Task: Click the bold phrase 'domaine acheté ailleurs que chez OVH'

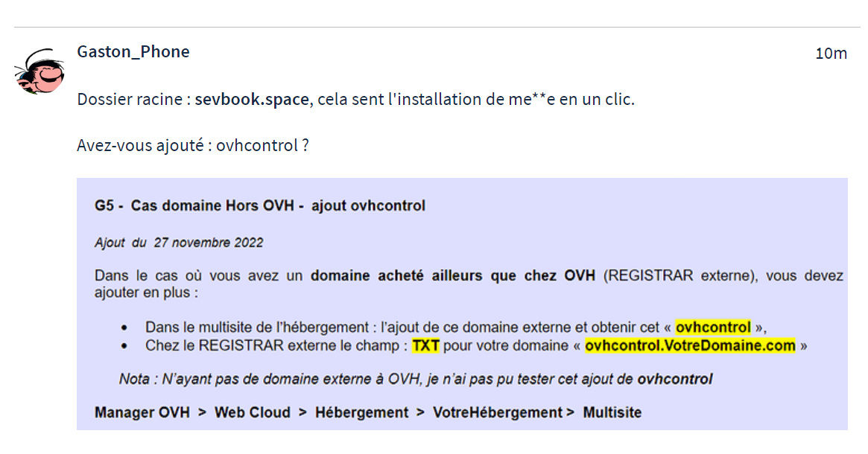Action: (452, 276)
